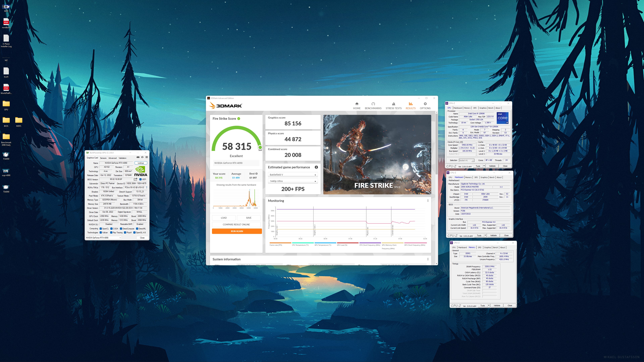Click the Lookup button in GPU-Z
The image size is (644, 362).
coord(141,163)
